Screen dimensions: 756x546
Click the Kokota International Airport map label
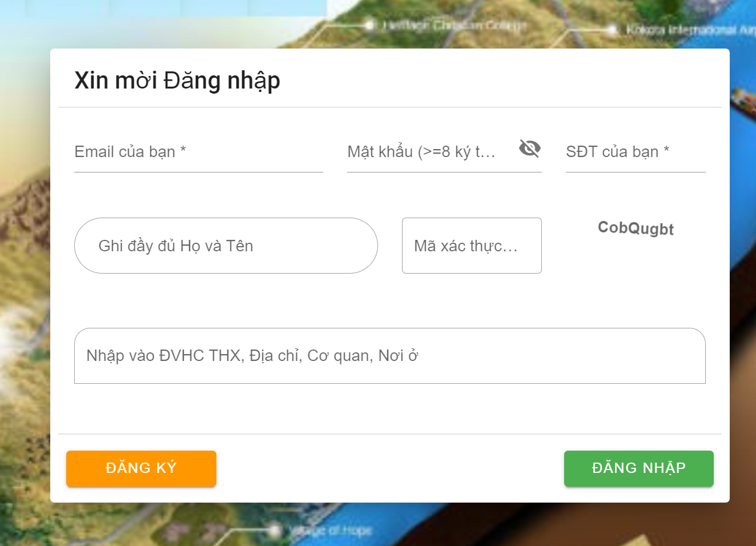click(x=688, y=30)
